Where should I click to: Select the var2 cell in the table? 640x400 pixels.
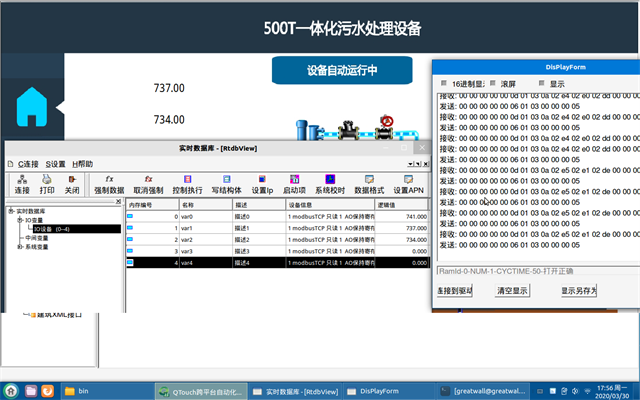click(x=206, y=240)
